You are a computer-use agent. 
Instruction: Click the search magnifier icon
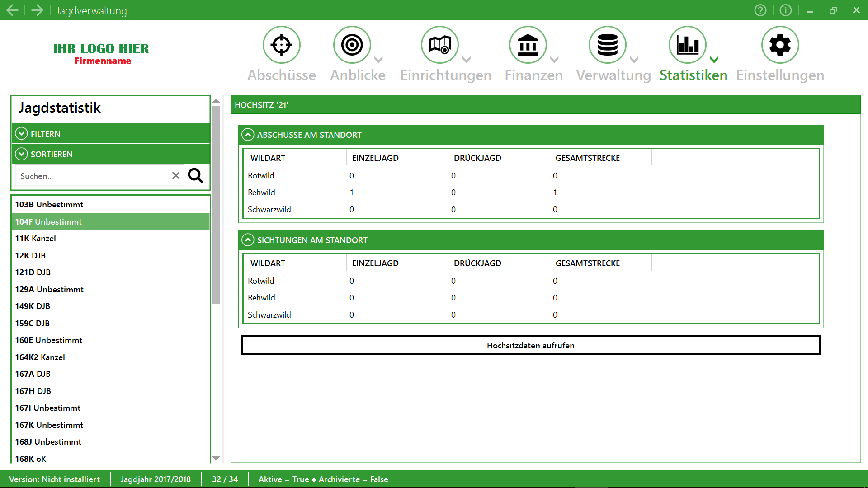coord(195,175)
